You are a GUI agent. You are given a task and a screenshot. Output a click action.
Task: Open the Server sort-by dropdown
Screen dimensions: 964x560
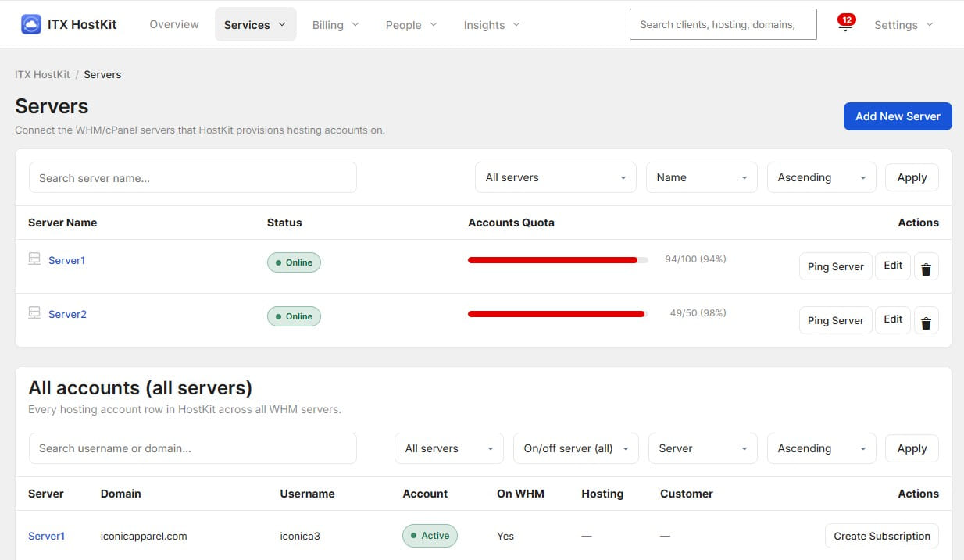(x=703, y=448)
